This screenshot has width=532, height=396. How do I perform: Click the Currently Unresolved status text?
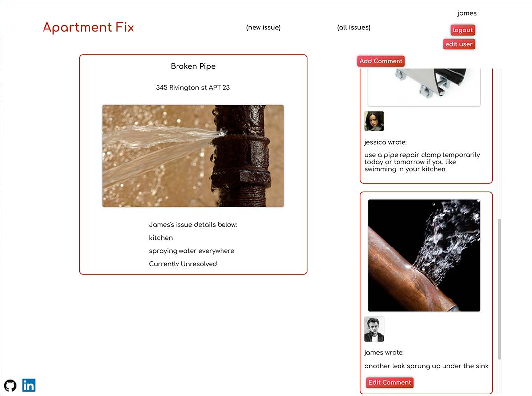coord(183,264)
